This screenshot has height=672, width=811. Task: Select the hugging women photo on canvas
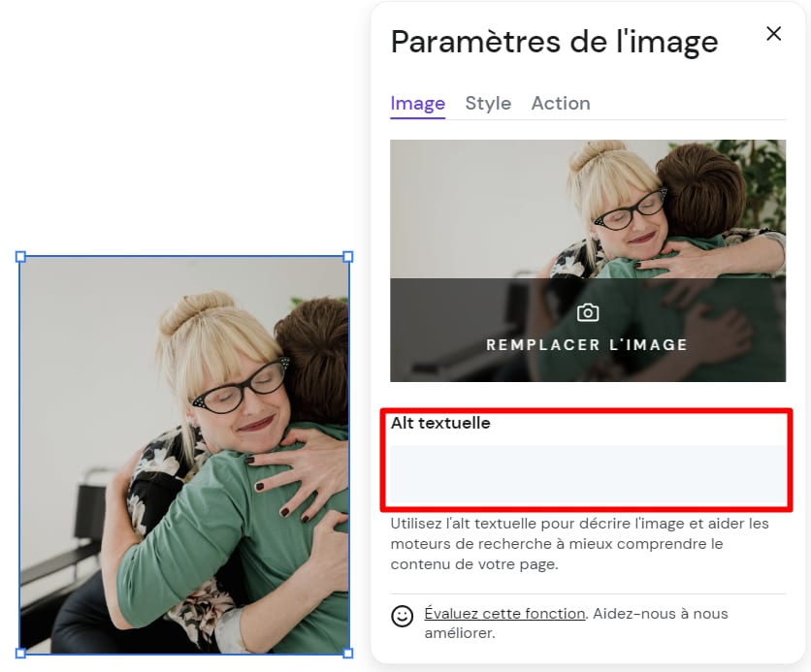click(x=184, y=455)
